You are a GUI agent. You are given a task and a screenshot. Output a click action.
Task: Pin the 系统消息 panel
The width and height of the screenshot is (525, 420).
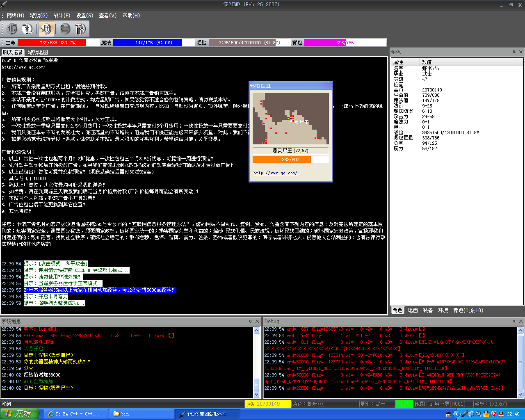[250, 321]
